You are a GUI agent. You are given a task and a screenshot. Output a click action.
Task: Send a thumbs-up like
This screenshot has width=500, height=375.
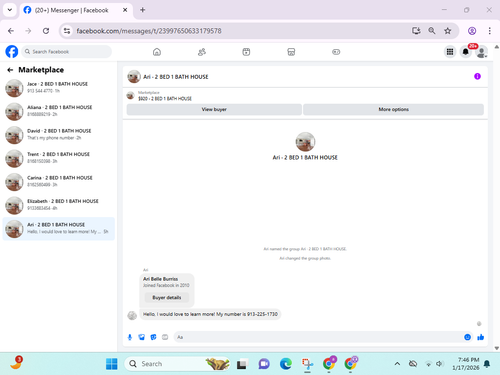coord(480,337)
